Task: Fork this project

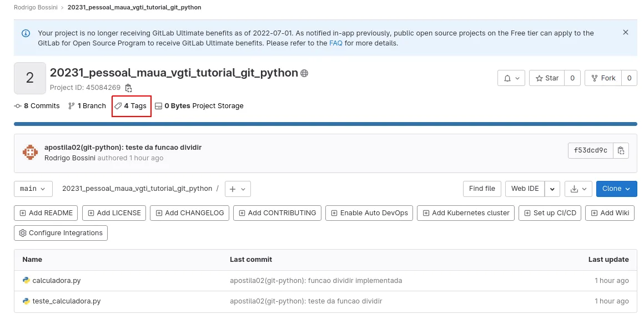Action: click(x=603, y=78)
